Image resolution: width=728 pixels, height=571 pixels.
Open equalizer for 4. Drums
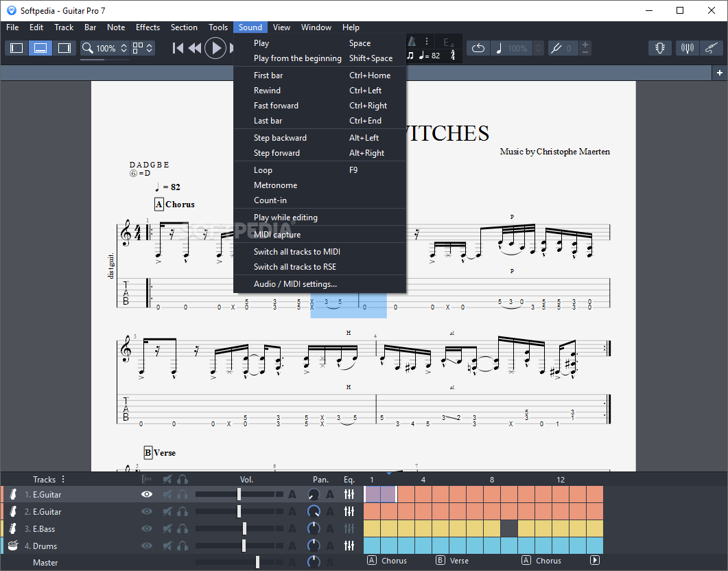tap(349, 546)
